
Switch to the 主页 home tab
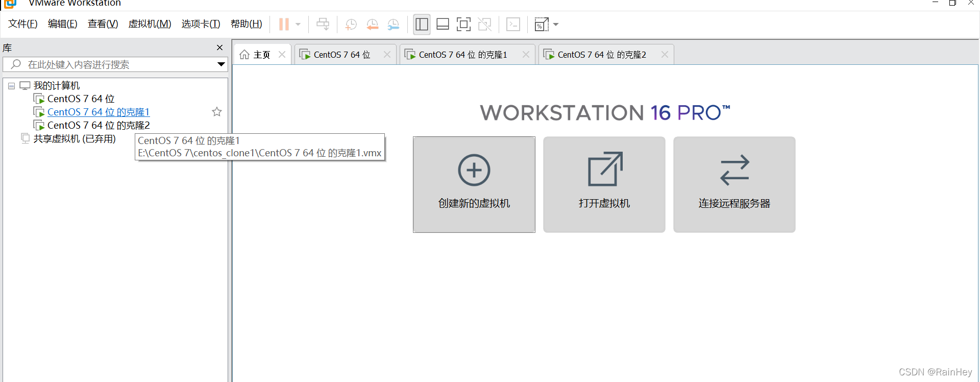coord(262,55)
